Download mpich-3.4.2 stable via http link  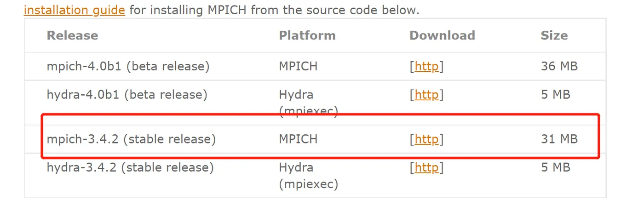(x=426, y=139)
